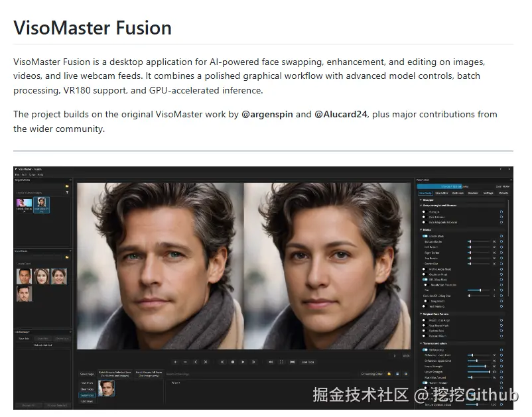Adjust the Top Border slider
The image size is (532, 417).
click(479, 258)
